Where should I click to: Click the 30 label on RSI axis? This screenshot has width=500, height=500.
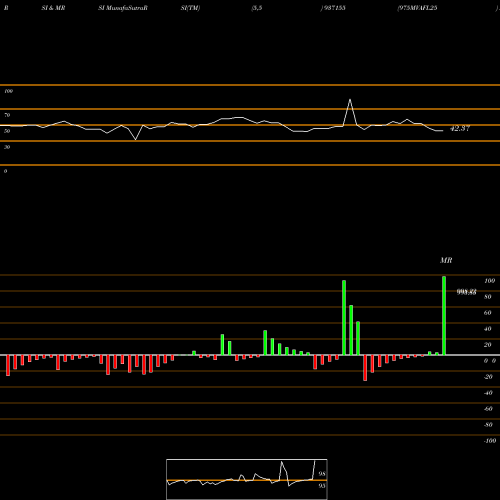pos(7,147)
